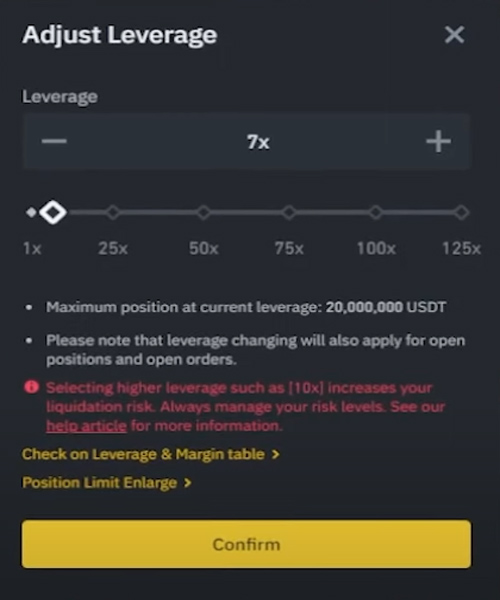Select the 75x marker on the slider
This screenshot has height=600, width=500.
click(x=289, y=212)
